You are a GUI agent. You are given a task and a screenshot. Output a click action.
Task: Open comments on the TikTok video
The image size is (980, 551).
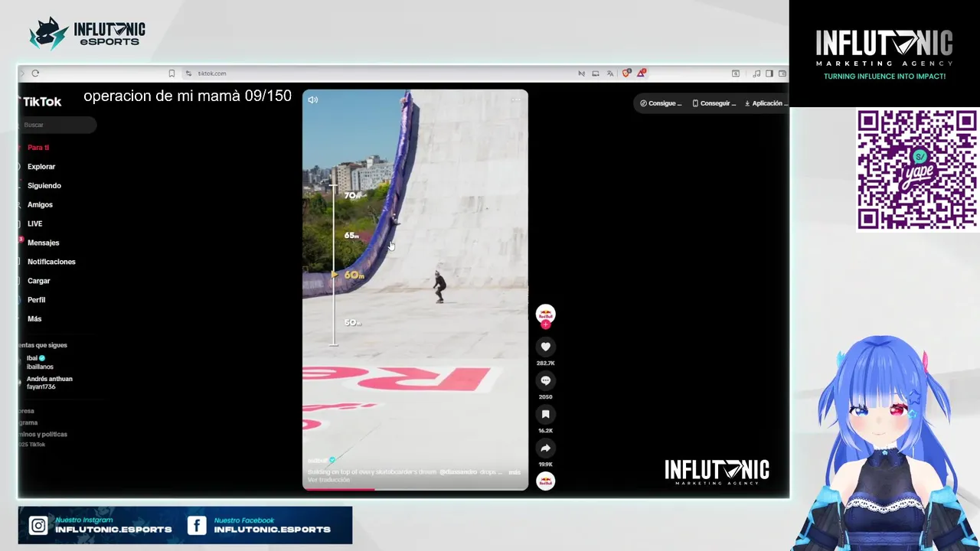tap(545, 380)
